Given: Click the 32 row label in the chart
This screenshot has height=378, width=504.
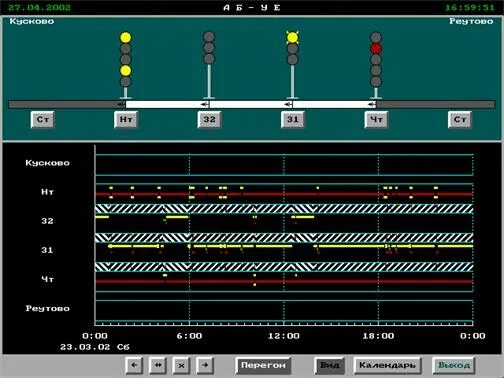Looking at the screenshot, I should pos(47,221).
